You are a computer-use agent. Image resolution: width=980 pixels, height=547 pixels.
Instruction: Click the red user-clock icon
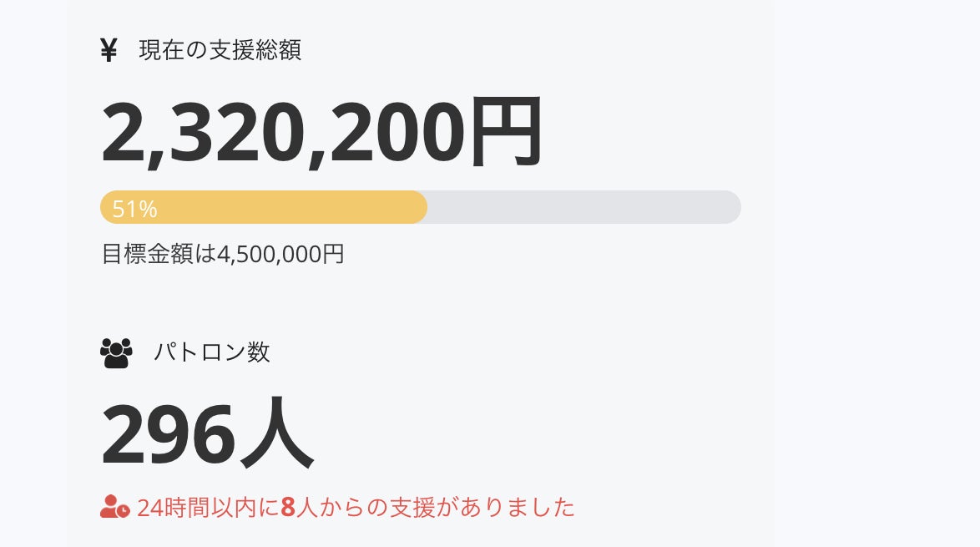(114, 507)
